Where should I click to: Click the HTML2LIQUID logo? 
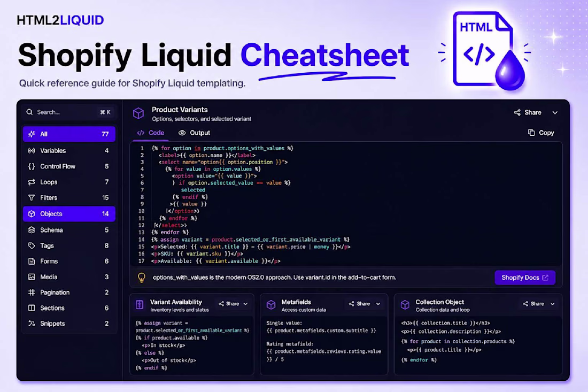tap(60, 20)
